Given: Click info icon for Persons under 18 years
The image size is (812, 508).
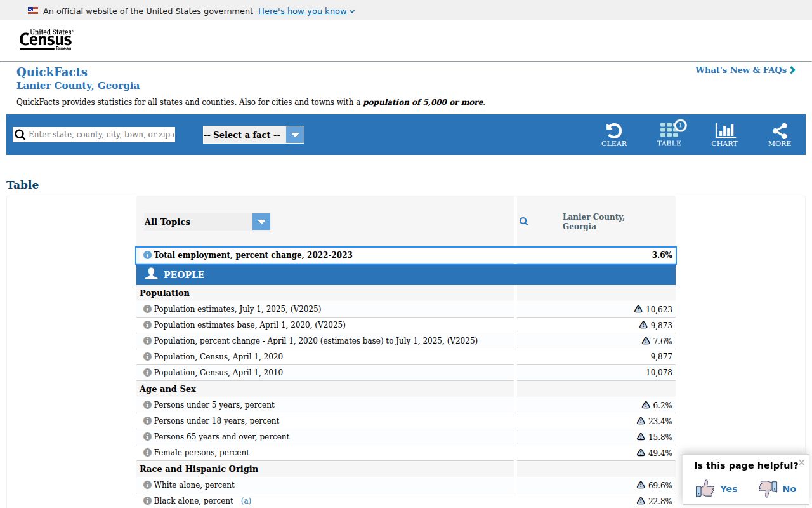Looking at the screenshot, I should [147, 421].
